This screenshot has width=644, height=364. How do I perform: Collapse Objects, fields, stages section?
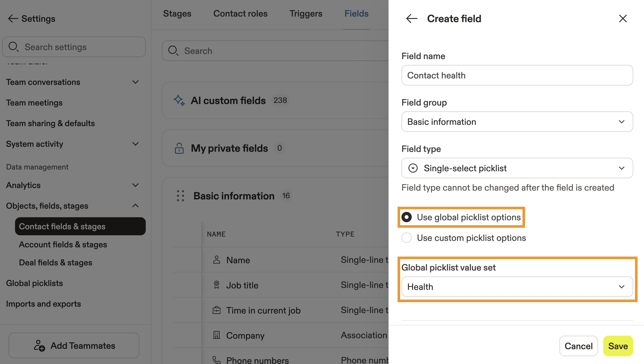(x=135, y=206)
